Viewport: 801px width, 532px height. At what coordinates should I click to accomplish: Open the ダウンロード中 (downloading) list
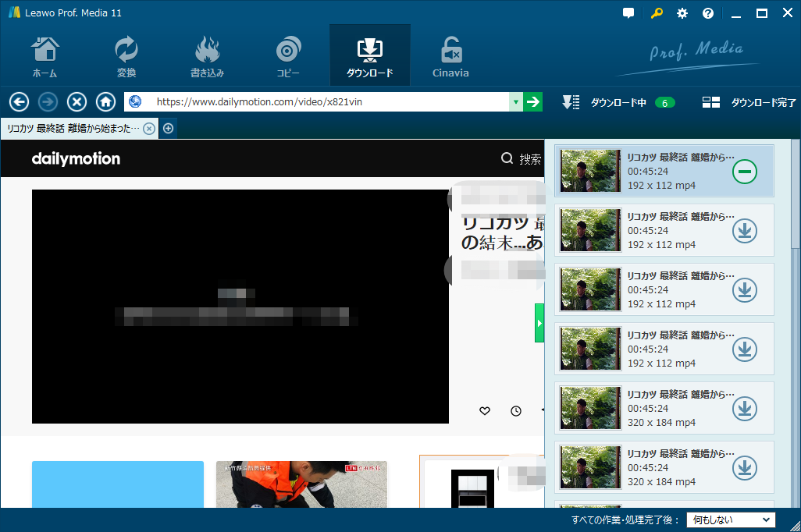click(618, 103)
